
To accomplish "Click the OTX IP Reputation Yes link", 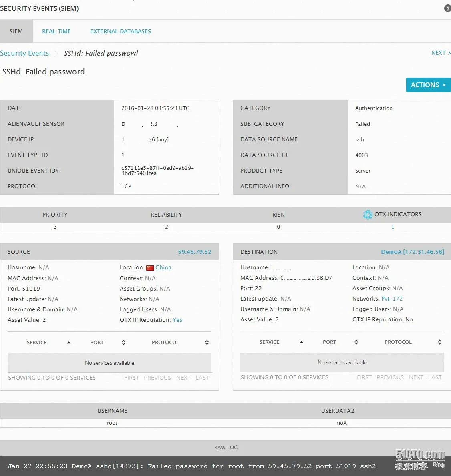I will coord(177,320).
